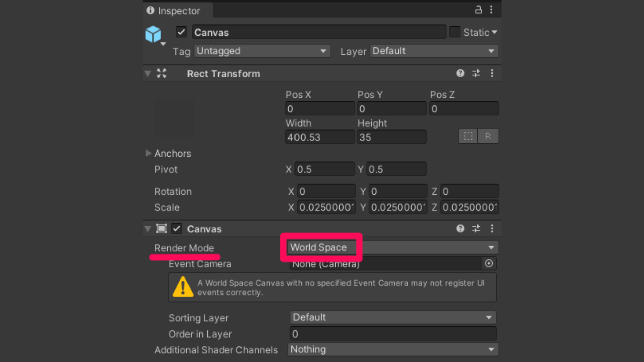Open Canvas component presets icon

(x=476, y=229)
